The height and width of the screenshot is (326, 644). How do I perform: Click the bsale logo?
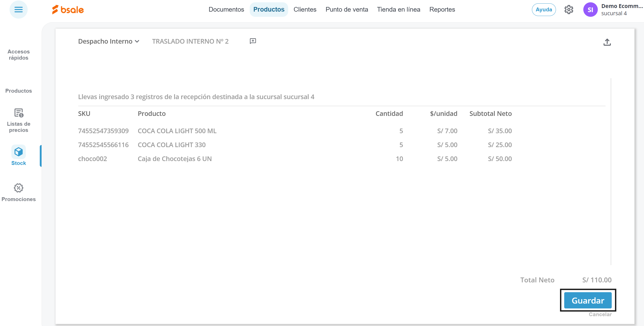click(68, 10)
